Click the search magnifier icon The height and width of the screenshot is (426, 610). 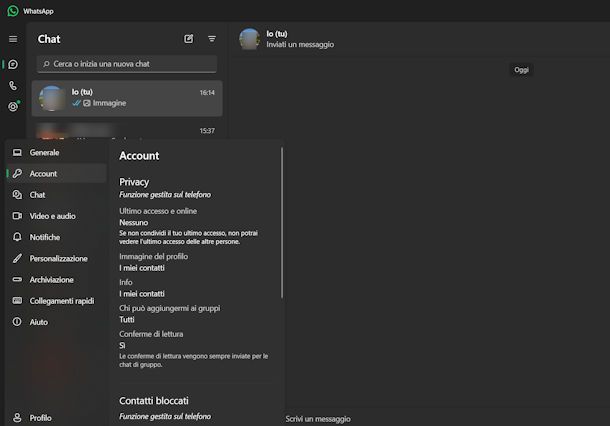click(x=46, y=64)
